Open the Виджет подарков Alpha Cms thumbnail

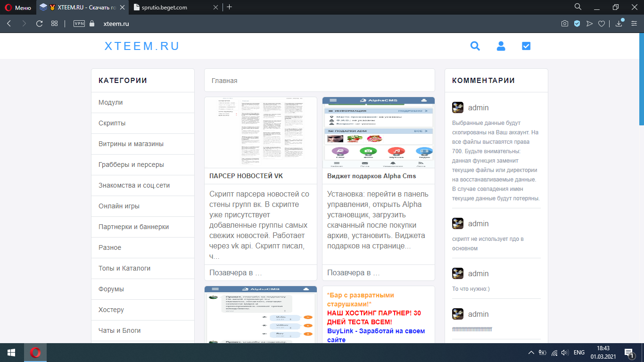[x=379, y=132]
